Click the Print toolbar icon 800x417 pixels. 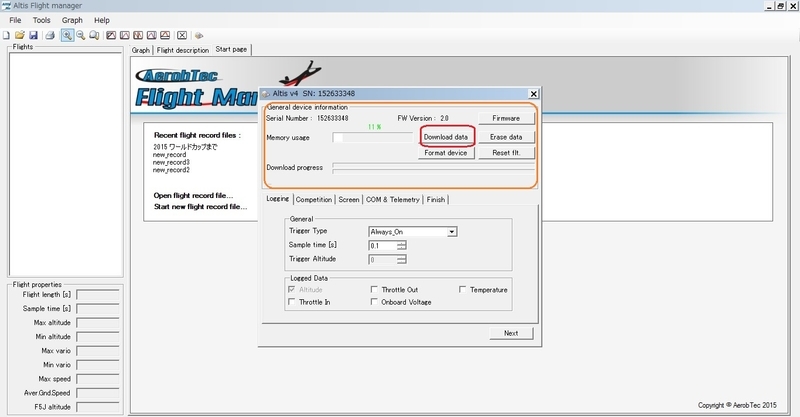click(50, 35)
